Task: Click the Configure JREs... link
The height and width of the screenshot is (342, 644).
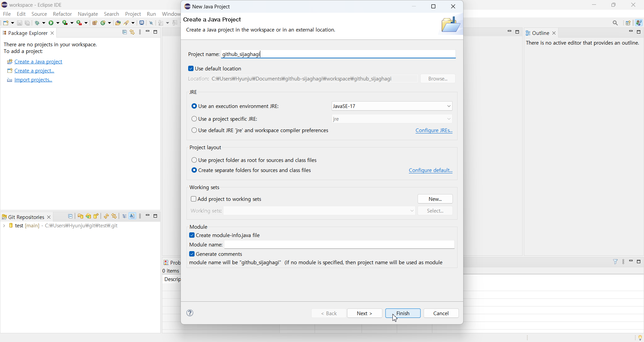Action: (434, 131)
